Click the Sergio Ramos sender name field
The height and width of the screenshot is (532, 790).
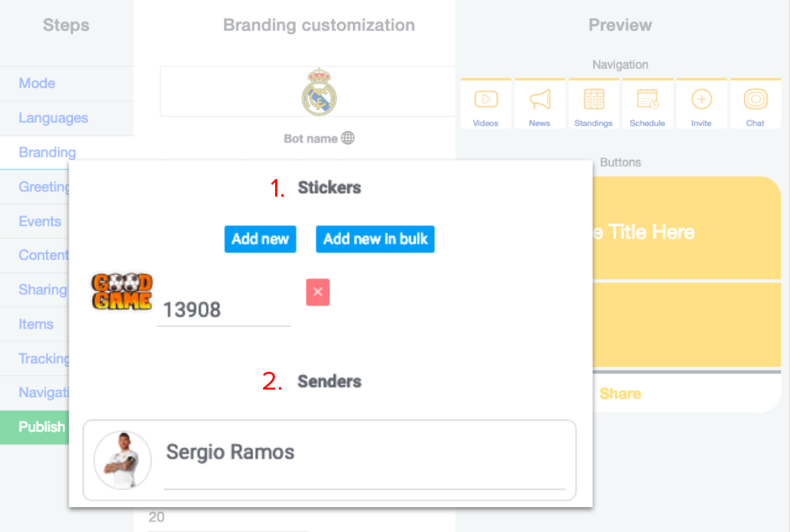pos(364,453)
